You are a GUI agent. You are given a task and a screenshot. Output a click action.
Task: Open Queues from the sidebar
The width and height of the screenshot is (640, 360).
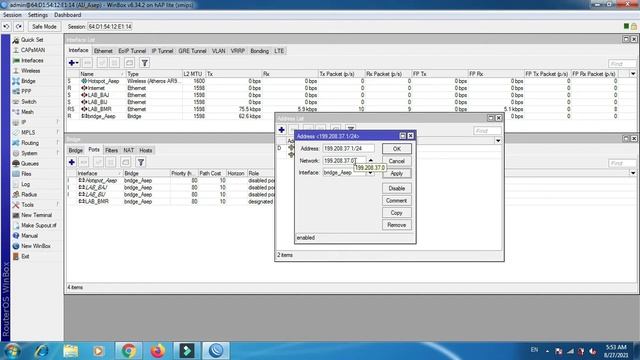click(x=29, y=164)
